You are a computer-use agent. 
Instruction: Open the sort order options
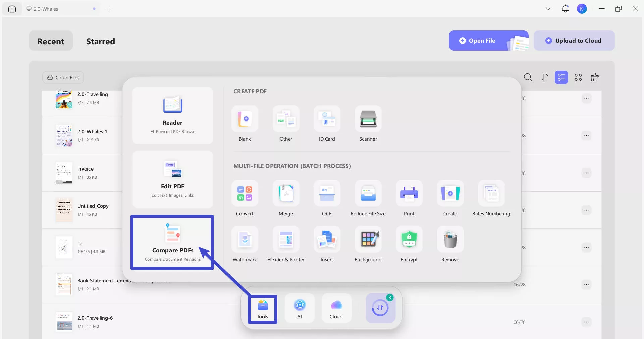pyautogui.click(x=544, y=77)
